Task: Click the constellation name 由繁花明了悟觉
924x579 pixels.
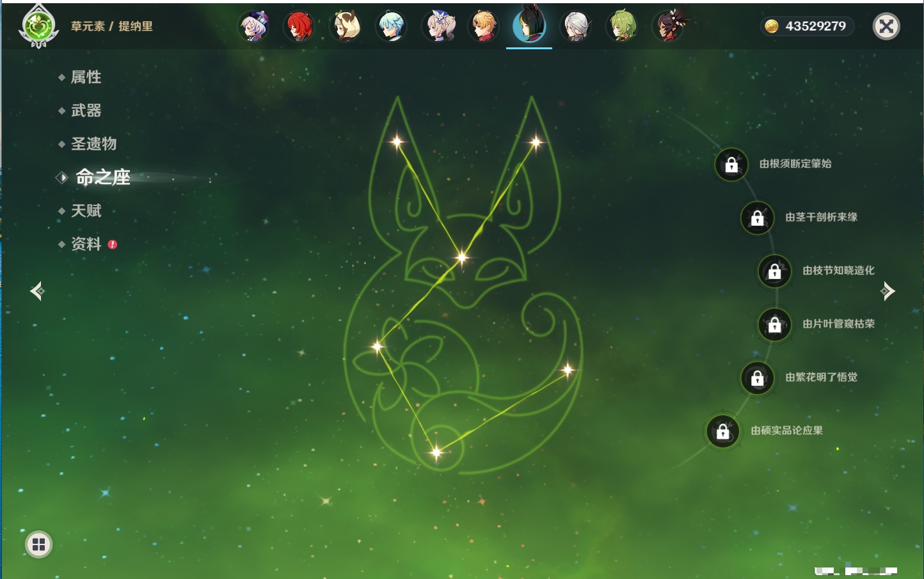Action: [x=822, y=377]
